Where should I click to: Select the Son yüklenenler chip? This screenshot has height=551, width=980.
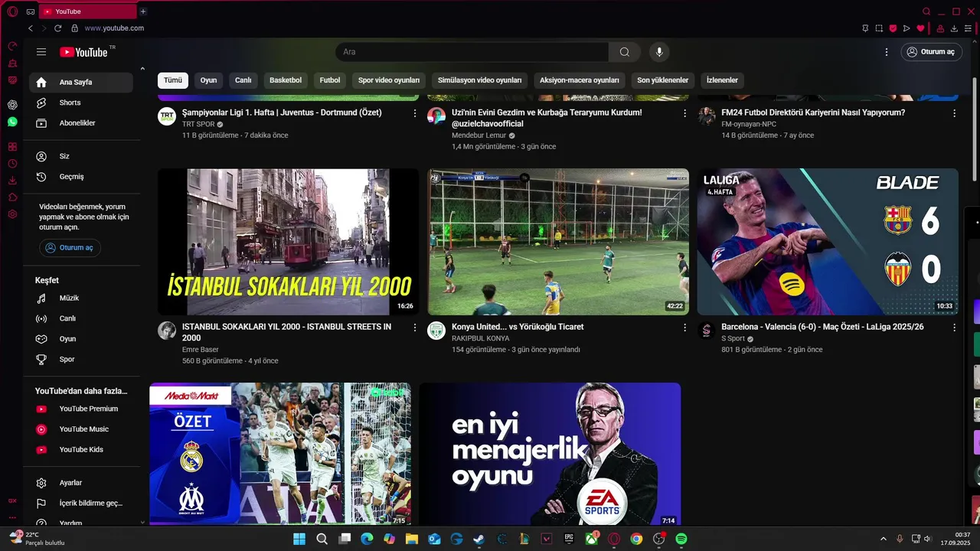(662, 80)
